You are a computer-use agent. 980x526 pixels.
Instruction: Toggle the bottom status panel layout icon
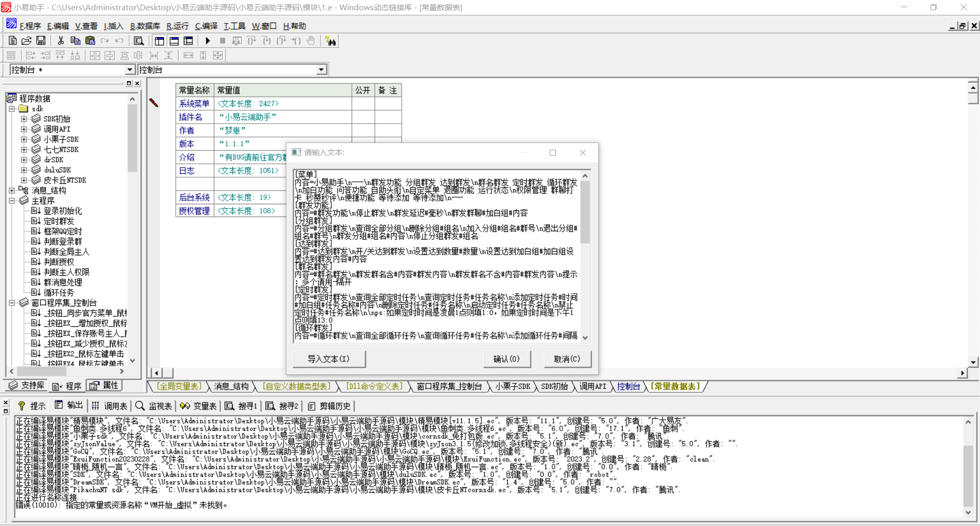174,41
